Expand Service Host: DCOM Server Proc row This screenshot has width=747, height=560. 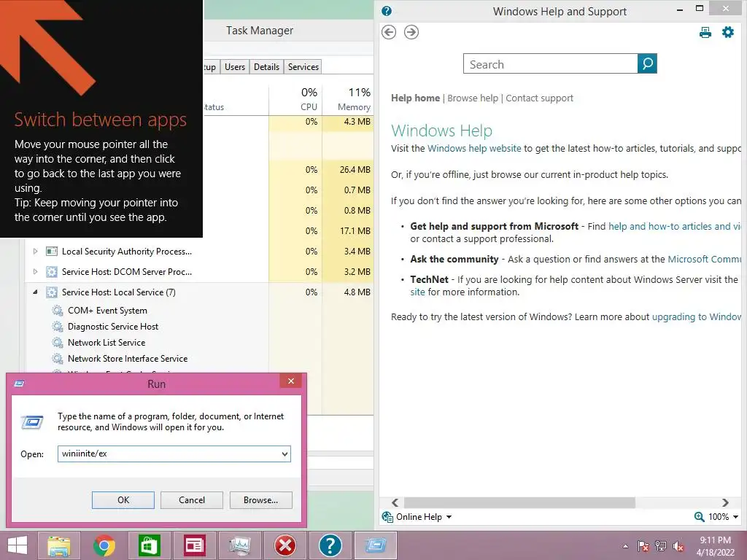(x=35, y=272)
